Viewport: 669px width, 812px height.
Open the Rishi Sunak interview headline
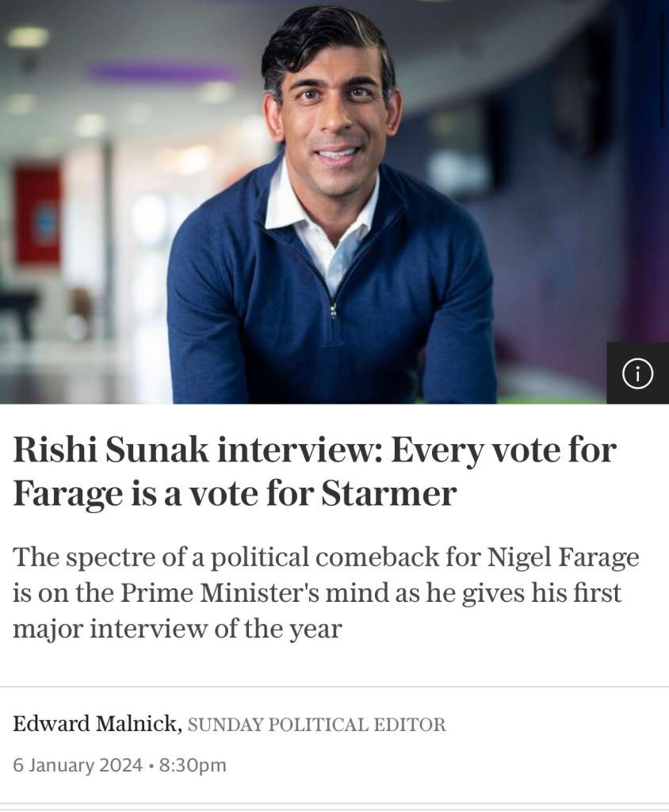(314, 472)
